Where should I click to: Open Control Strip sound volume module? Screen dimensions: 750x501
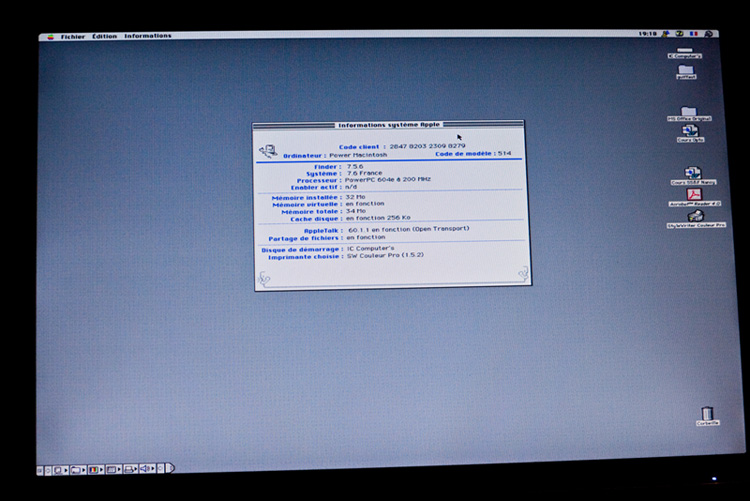[146, 468]
